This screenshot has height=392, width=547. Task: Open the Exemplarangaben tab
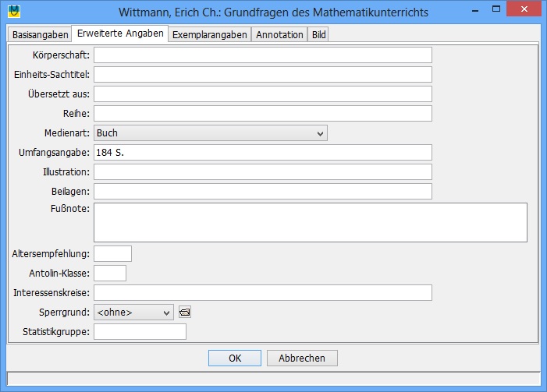point(209,35)
